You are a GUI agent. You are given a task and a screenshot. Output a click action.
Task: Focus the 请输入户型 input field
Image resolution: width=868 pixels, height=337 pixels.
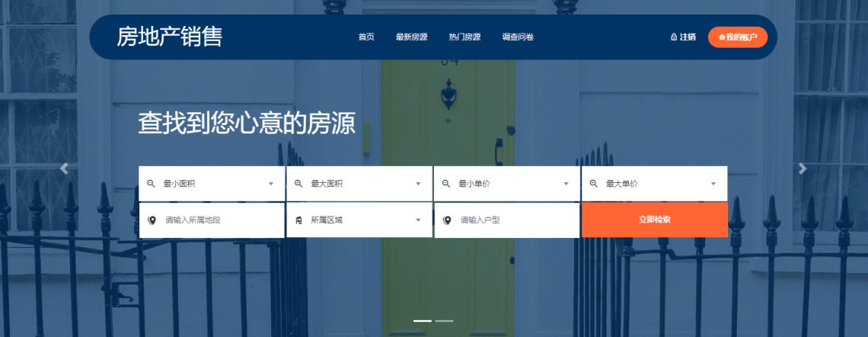pos(506,220)
